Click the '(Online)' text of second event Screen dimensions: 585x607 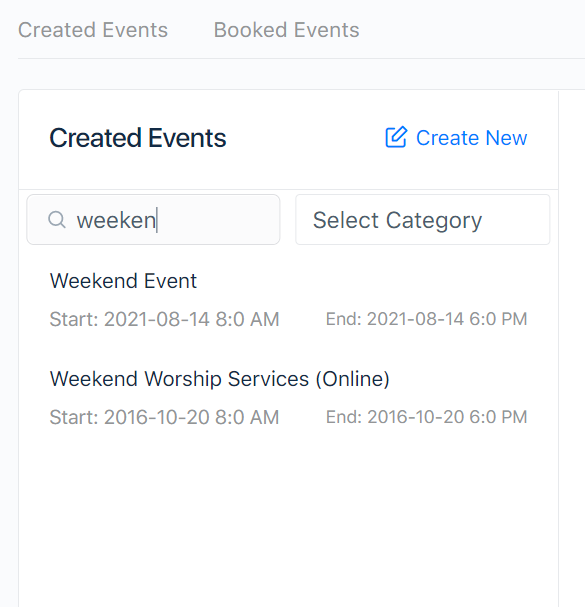coord(352,379)
